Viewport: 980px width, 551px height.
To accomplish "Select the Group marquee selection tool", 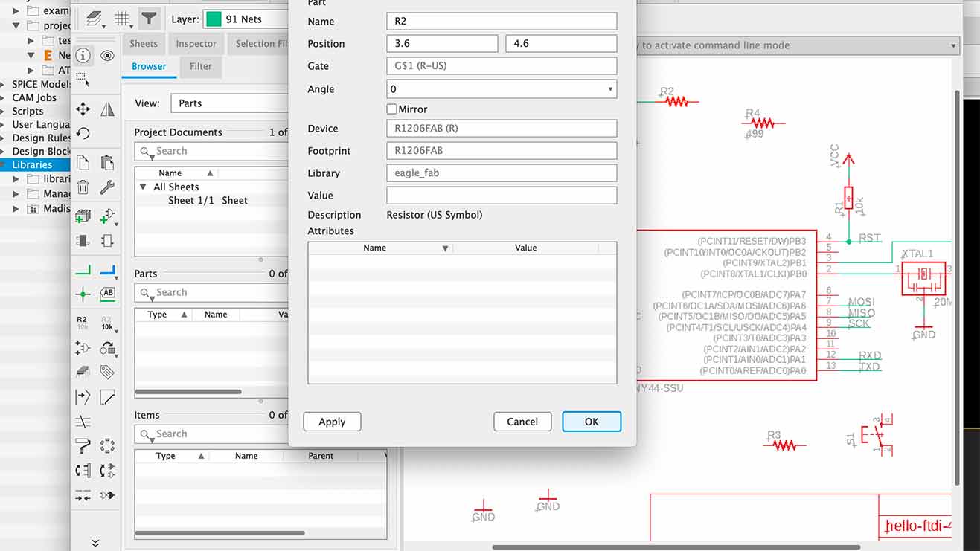I will (x=83, y=79).
